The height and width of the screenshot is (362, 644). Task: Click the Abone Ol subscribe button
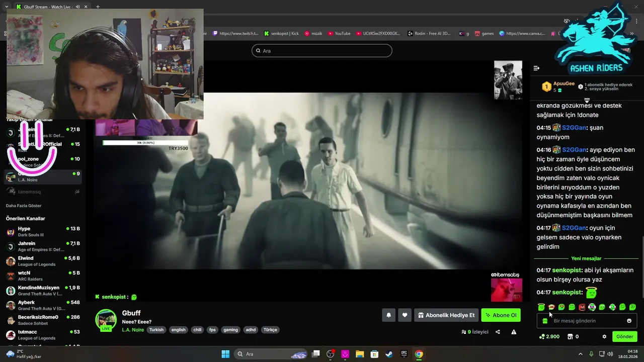pyautogui.click(x=501, y=315)
